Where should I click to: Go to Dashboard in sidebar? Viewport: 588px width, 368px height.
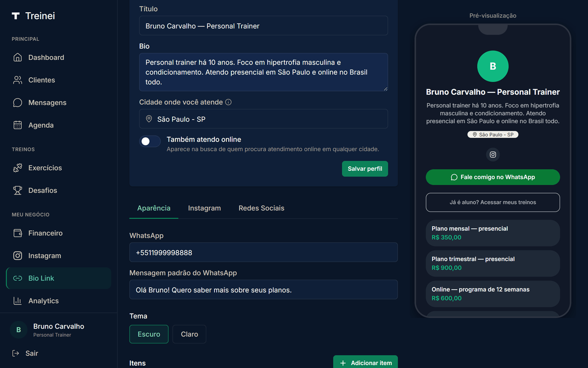click(59, 57)
